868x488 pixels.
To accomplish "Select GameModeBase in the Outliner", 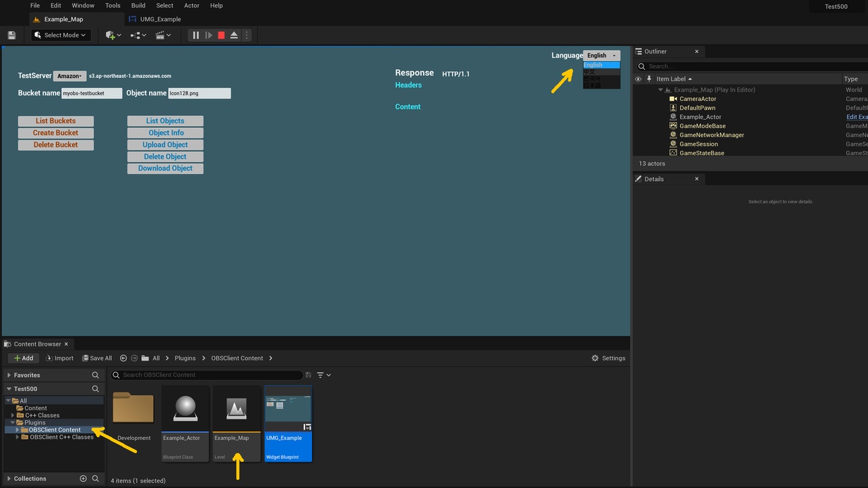I will pos(703,126).
